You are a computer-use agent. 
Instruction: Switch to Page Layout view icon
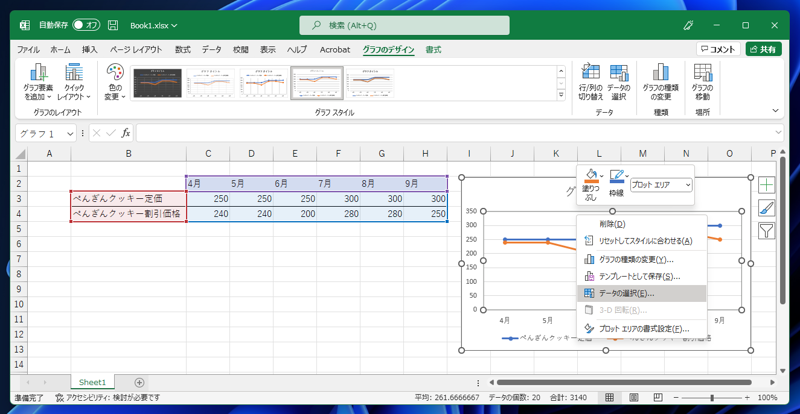click(634, 397)
